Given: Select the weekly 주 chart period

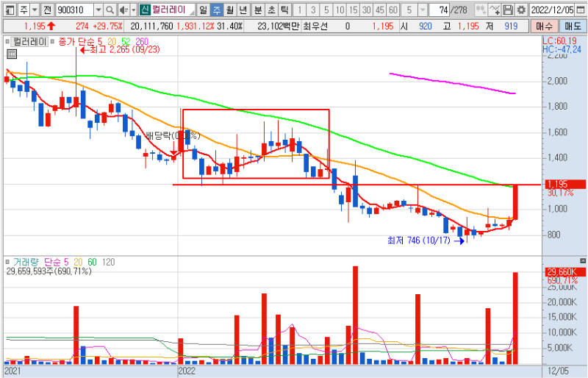Looking at the screenshot, I should click(x=216, y=10).
